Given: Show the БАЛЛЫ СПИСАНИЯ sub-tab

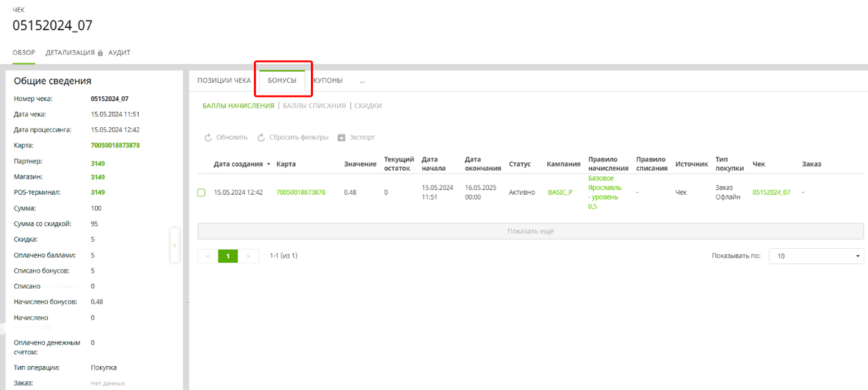Looking at the screenshot, I should click(314, 106).
